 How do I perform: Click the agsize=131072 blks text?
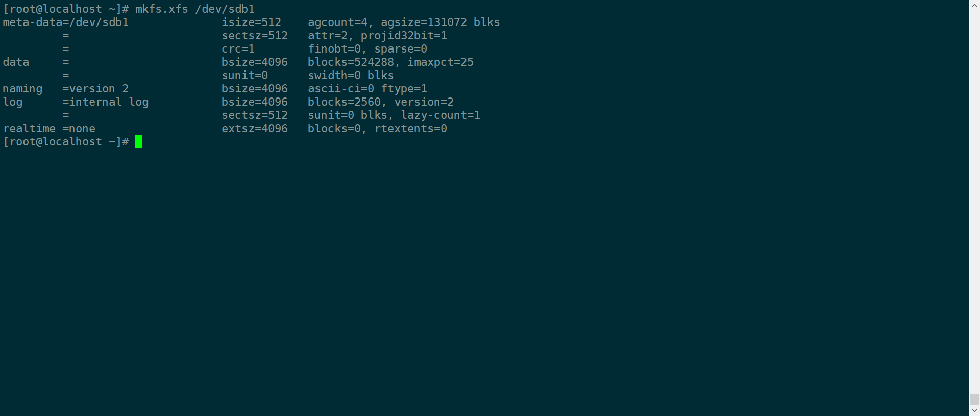[440, 22]
